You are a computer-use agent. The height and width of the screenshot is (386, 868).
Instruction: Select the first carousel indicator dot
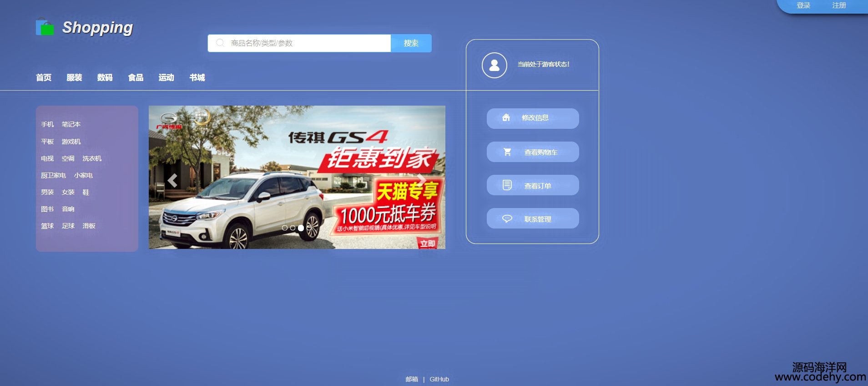[x=285, y=228]
